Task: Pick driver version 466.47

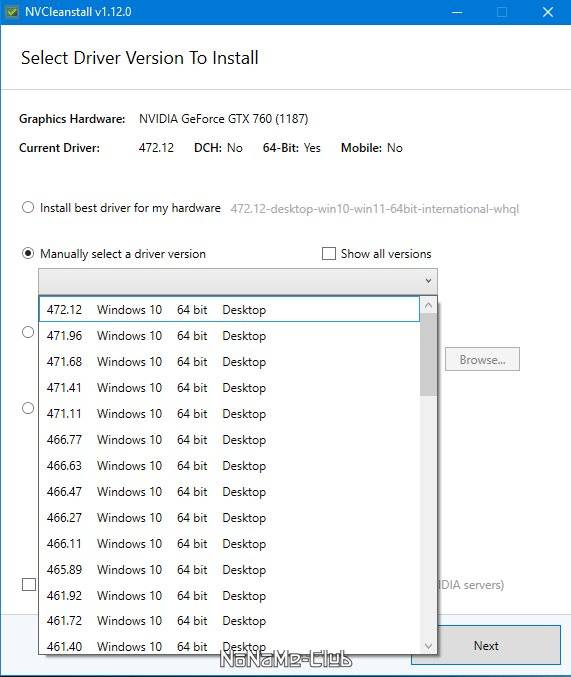Action: [x=229, y=491]
